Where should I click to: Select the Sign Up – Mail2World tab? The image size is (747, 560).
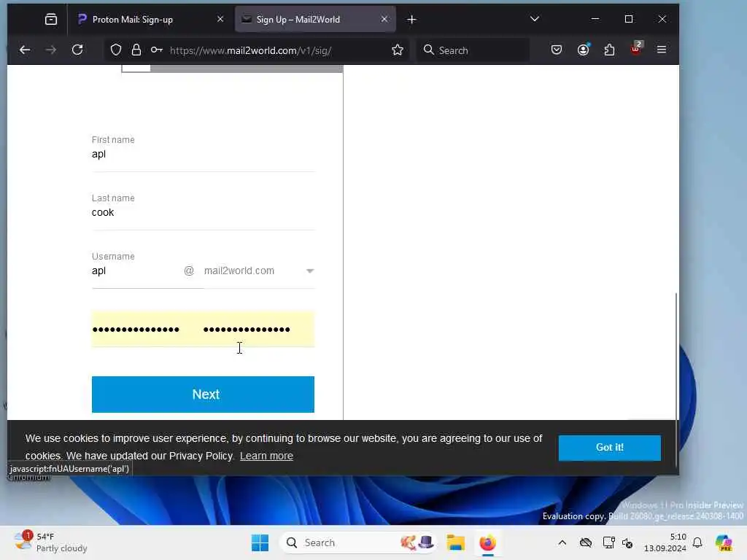coord(315,19)
